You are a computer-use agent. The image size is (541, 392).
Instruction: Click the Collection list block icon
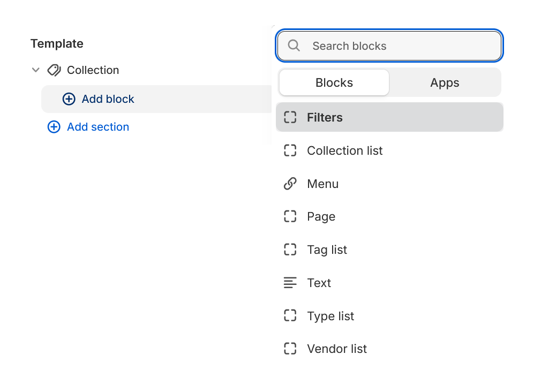[290, 150]
